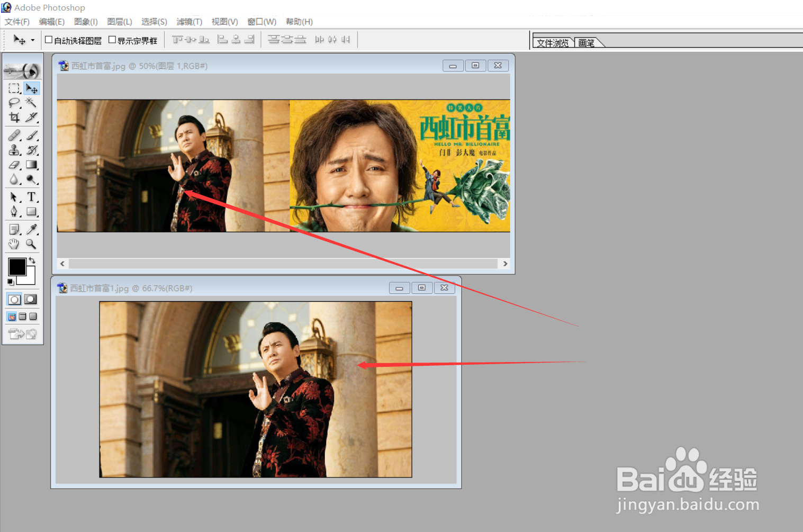The height and width of the screenshot is (532, 803).
Task: Open the 视图(V) menu
Action: [225, 22]
